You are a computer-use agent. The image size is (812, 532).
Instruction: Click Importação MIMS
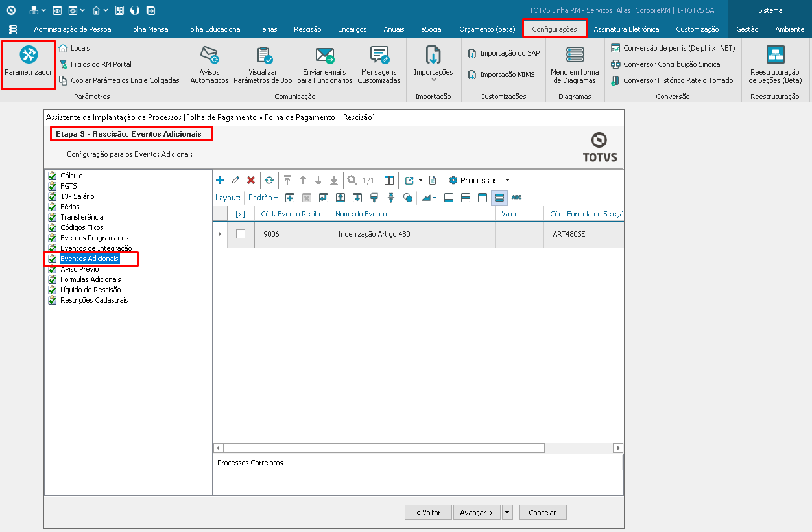click(x=501, y=75)
